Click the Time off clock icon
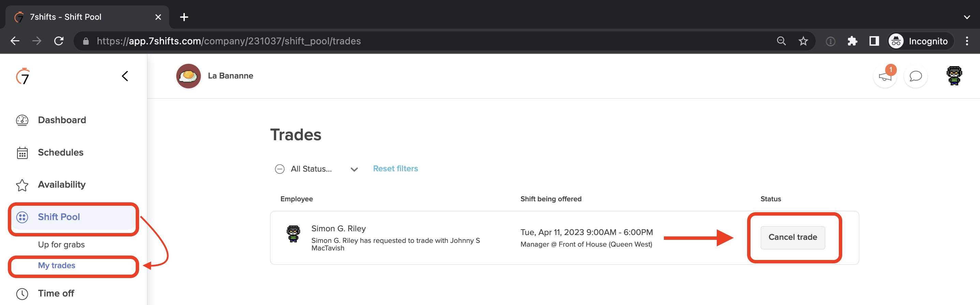Viewport: 980px width, 305px height. pyautogui.click(x=22, y=294)
